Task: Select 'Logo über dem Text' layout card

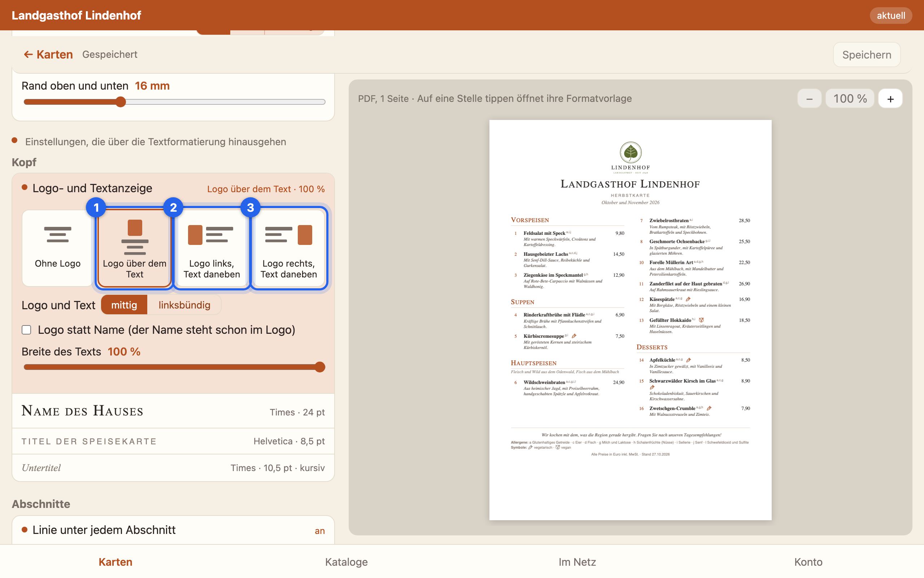Action: (134, 248)
